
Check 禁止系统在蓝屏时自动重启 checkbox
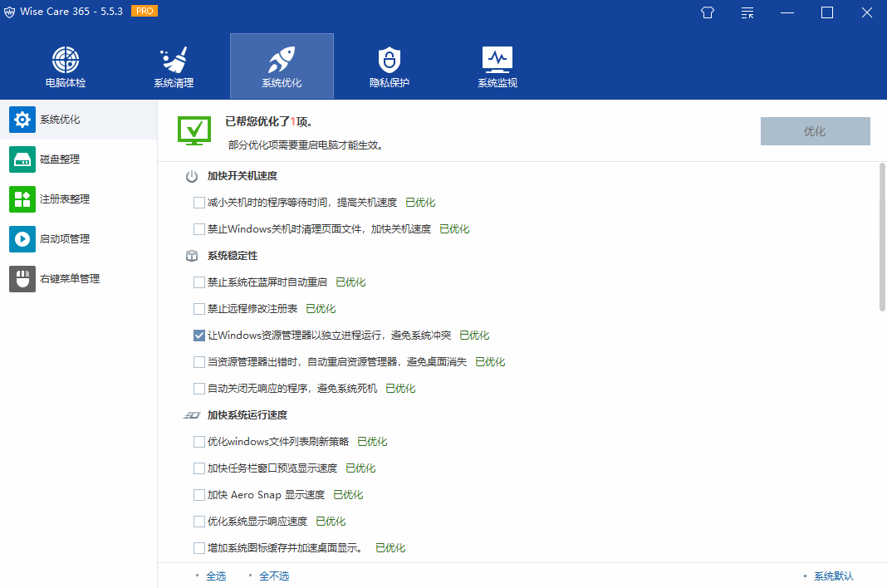coord(199,282)
